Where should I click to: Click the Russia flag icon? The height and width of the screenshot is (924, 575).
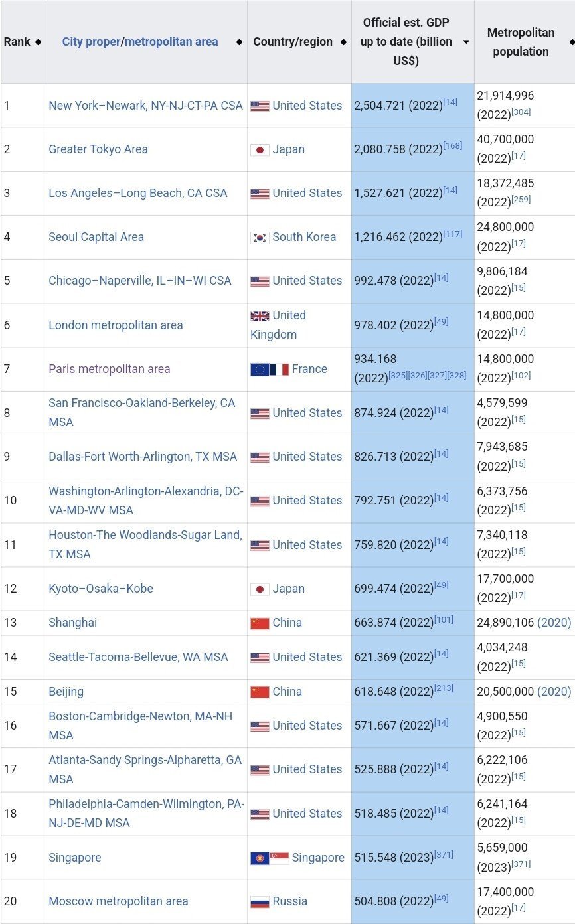[260, 902]
